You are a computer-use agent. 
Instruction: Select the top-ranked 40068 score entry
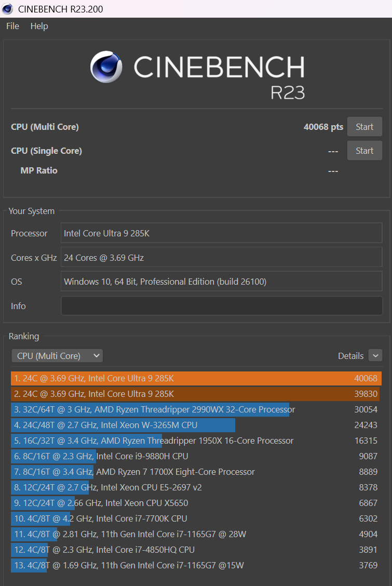point(196,379)
